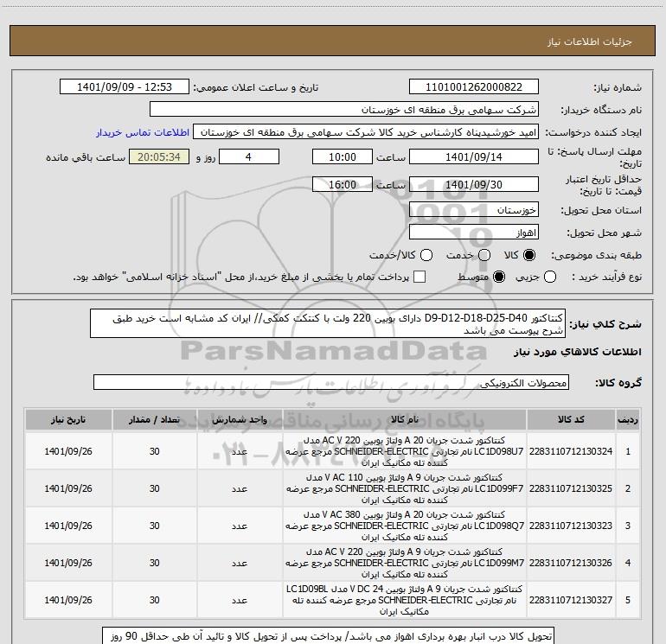Click product code 2283110712130326

pos(571,563)
